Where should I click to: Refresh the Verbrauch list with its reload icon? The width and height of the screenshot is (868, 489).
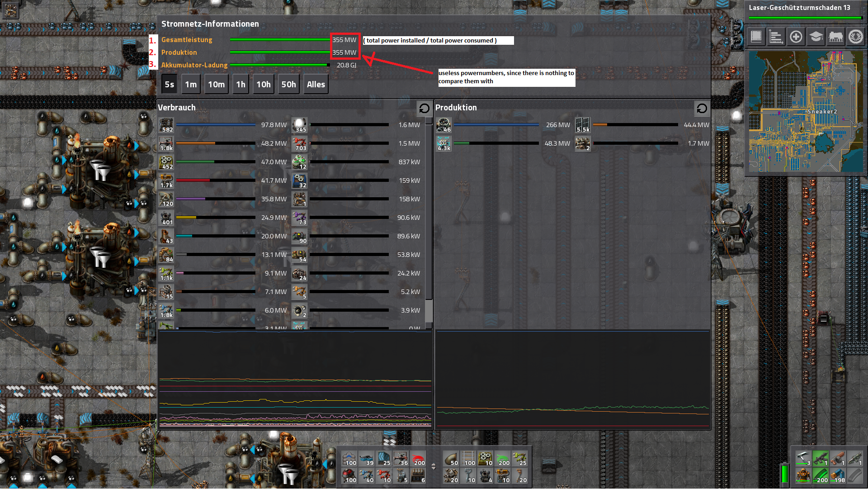[424, 108]
